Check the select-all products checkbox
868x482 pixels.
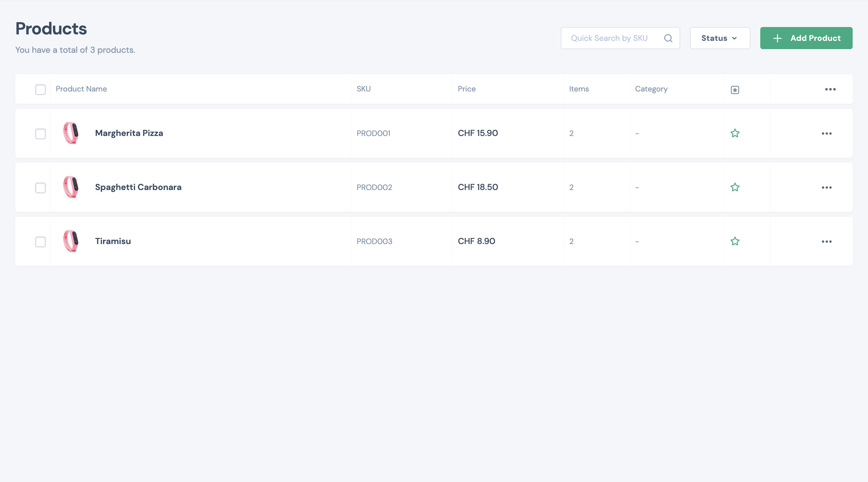coord(41,89)
